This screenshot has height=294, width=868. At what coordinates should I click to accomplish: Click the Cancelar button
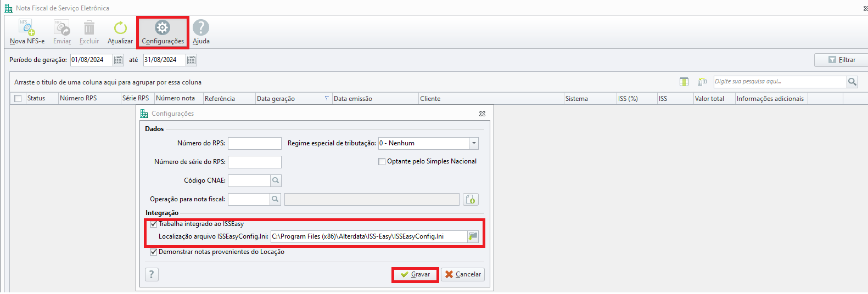point(463,274)
